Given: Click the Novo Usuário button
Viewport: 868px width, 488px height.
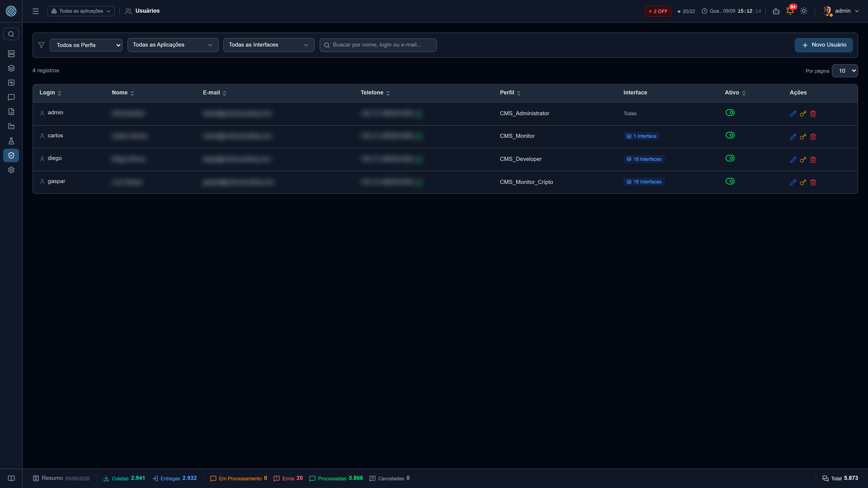Looking at the screenshot, I should pos(823,45).
